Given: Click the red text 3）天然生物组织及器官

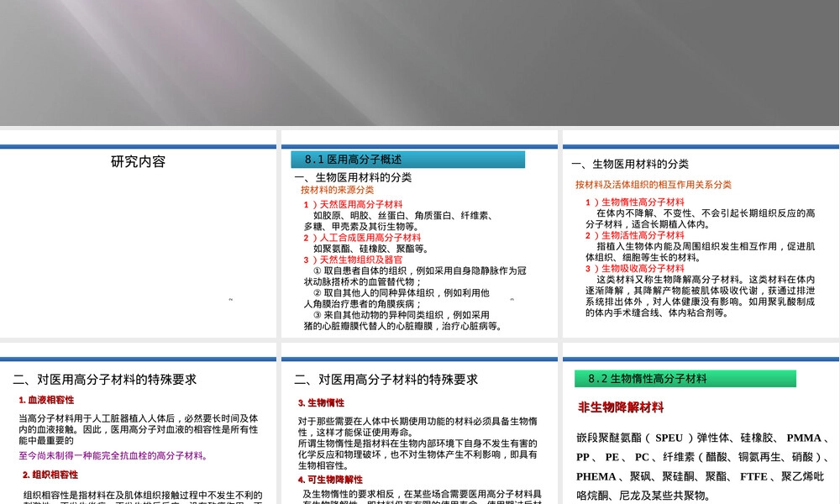Looking at the screenshot, I should coord(353,260).
